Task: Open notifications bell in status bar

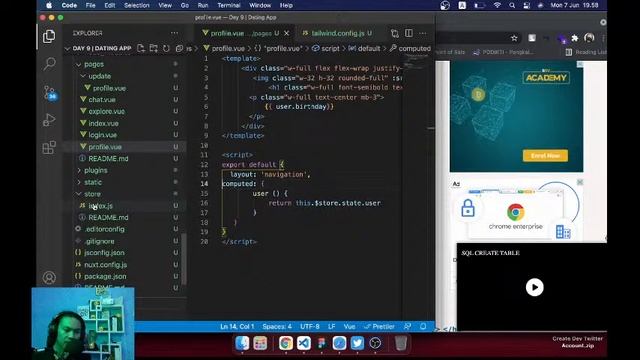Action: click(x=423, y=327)
